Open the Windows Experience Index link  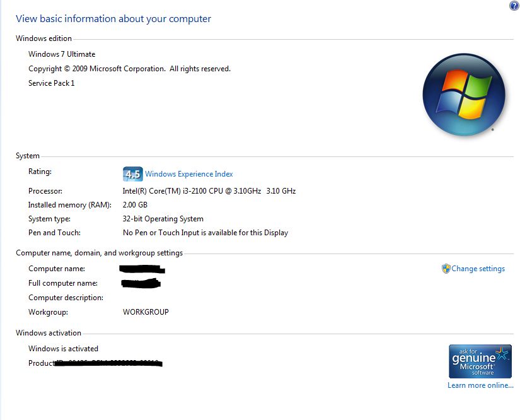coord(188,174)
